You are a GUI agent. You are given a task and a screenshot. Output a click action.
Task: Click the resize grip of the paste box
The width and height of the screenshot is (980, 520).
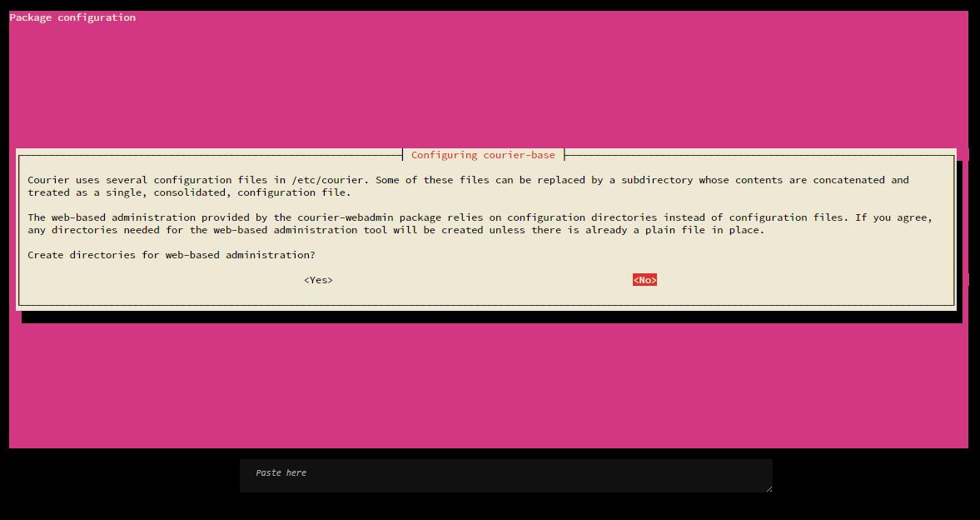tap(769, 488)
